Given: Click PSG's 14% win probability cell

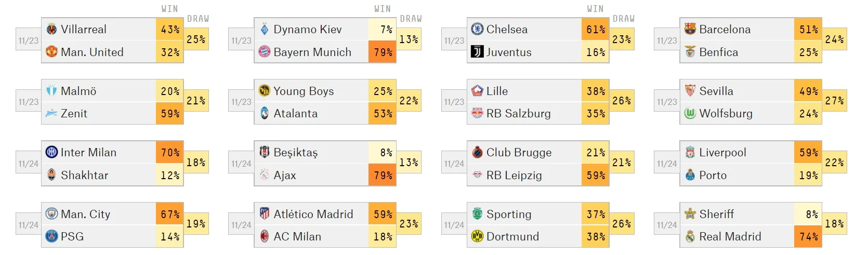Looking at the screenshot, I should [x=169, y=237].
